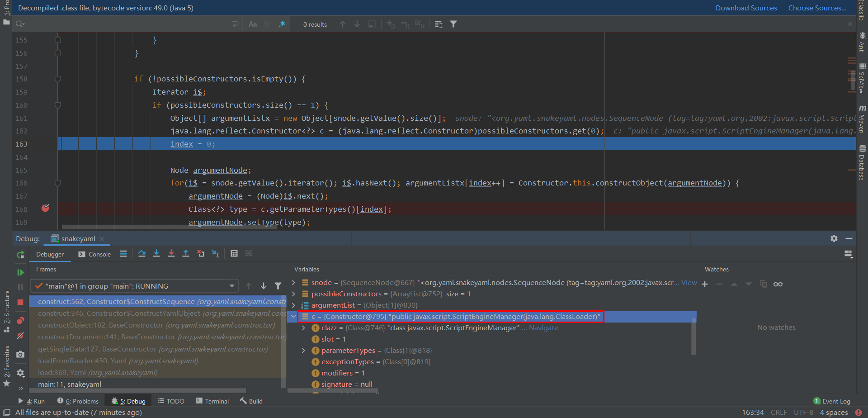Image resolution: width=868 pixels, height=418 pixels.
Task: Stop the debug session with red square
Action: pyautogui.click(x=20, y=302)
